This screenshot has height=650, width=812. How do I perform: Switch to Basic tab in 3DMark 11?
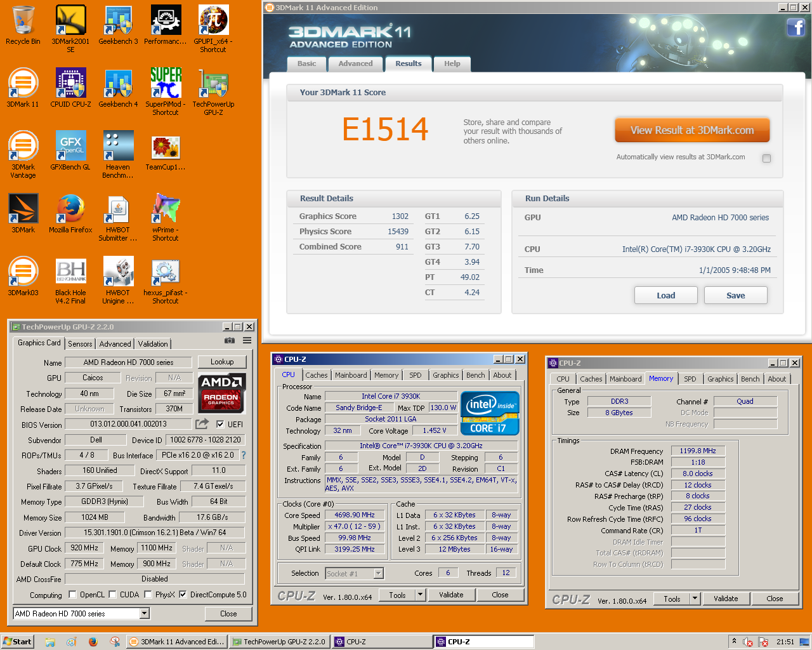[306, 63]
